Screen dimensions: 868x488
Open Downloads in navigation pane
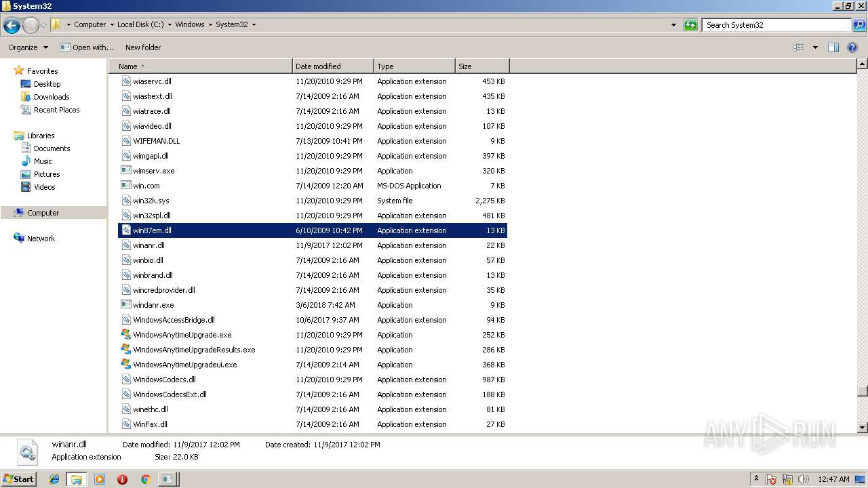coord(52,97)
